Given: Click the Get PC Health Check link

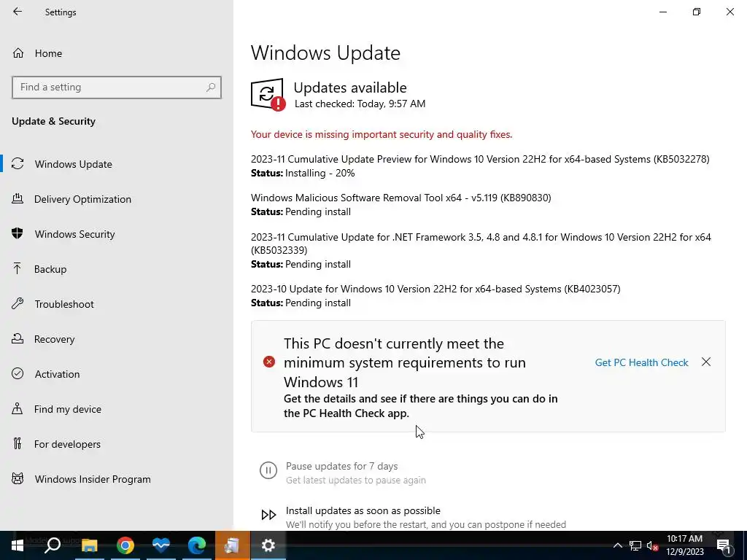Looking at the screenshot, I should (x=641, y=363).
